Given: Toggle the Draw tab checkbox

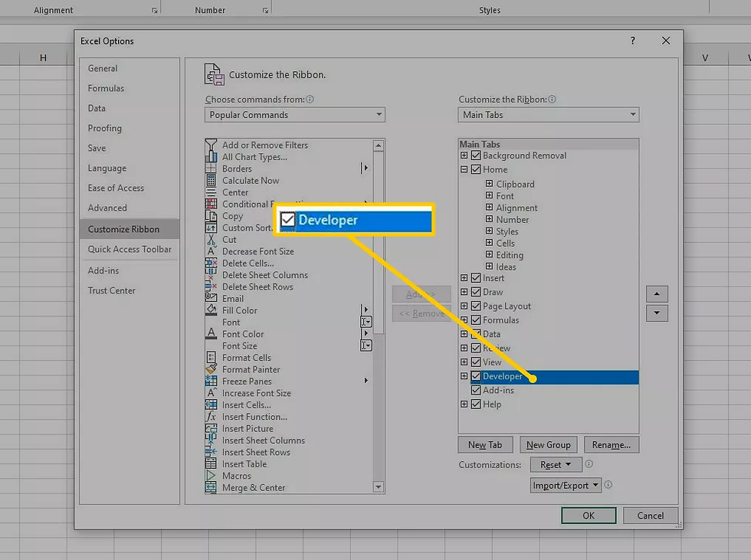Looking at the screenshot, I should (476, 292).
